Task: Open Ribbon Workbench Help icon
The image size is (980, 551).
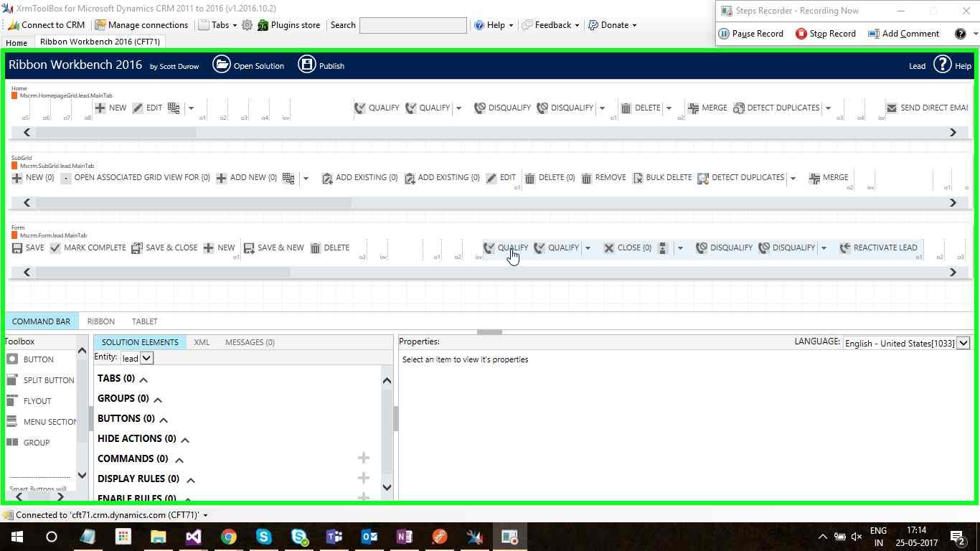Action: coord(942,65)
